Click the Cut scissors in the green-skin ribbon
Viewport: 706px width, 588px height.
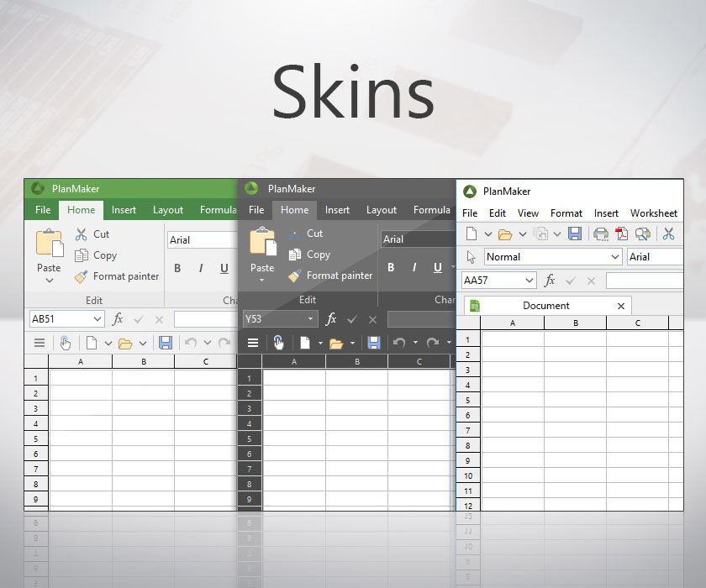click(82, 234)
